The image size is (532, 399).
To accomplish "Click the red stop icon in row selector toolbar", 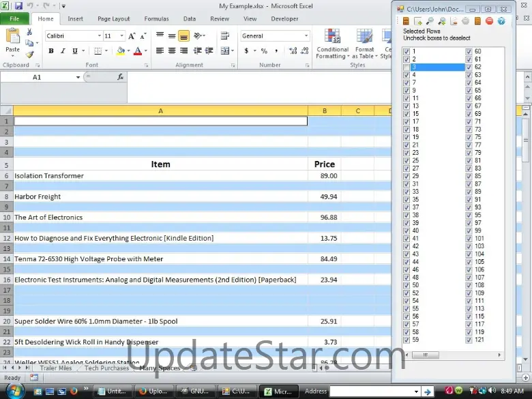I will (x=489, y=21).
